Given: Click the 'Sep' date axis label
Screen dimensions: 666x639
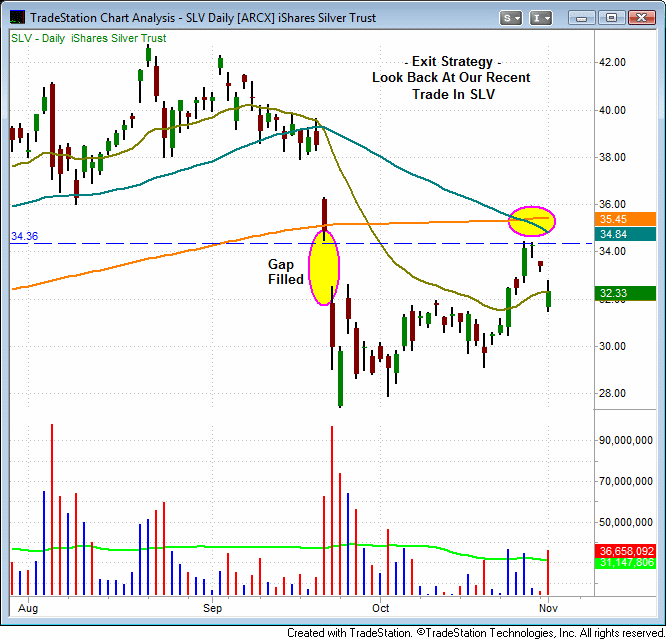Looking at the screenshot, I should (212, 608).
